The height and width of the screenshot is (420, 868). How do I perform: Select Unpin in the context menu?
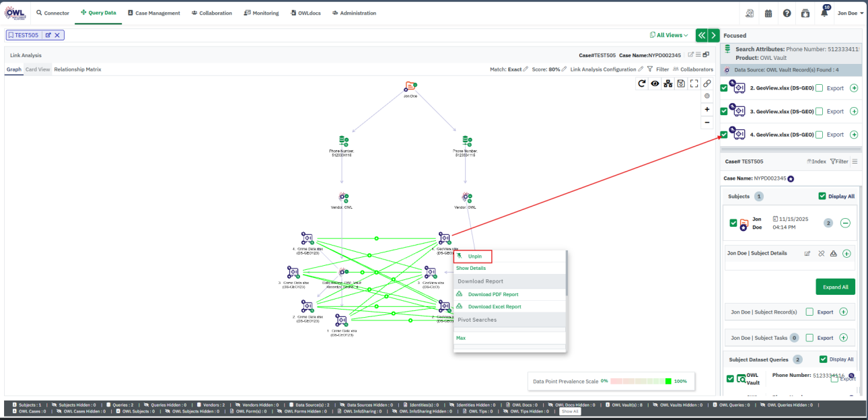474,256
